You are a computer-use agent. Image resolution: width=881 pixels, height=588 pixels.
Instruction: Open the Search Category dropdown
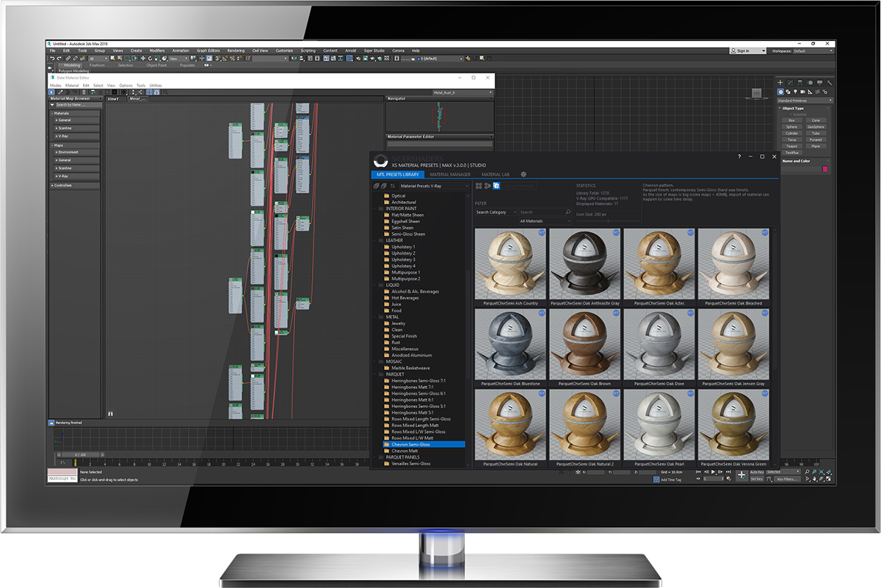point(496,211)
